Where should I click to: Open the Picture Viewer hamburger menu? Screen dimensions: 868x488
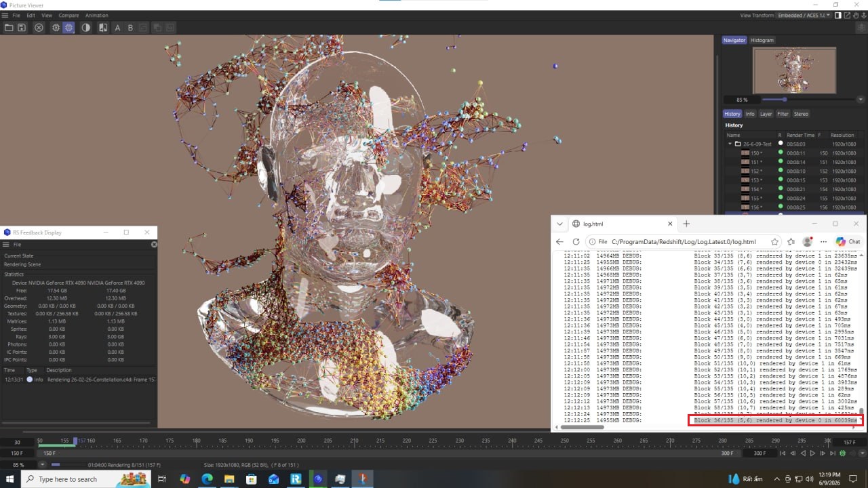click(x=5, y=15)
